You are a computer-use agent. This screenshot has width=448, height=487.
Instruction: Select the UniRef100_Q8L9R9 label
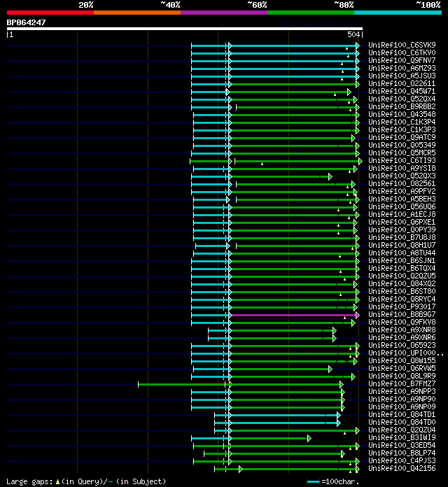click(402, 376)
